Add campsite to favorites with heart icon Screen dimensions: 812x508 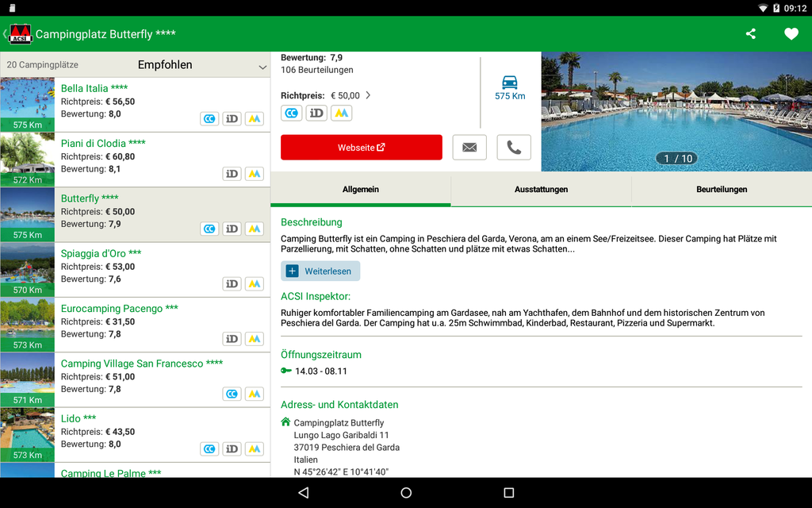(791, 34)
